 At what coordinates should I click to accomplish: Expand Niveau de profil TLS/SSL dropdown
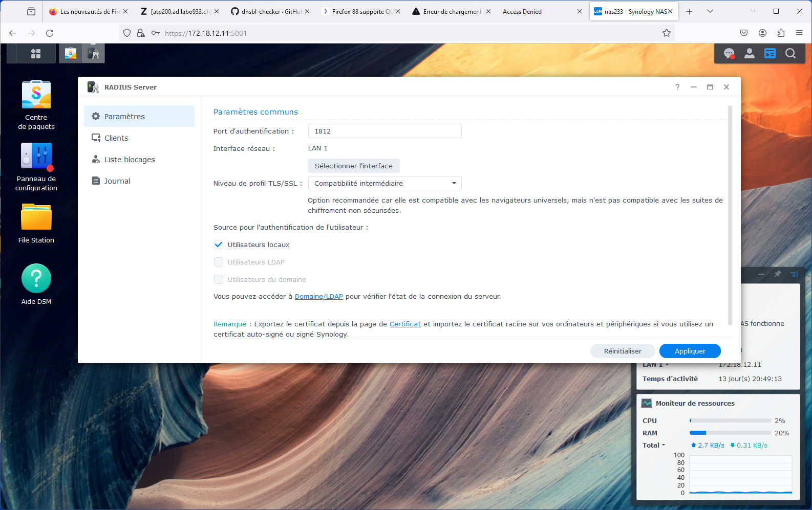click(x=385, y=183)
